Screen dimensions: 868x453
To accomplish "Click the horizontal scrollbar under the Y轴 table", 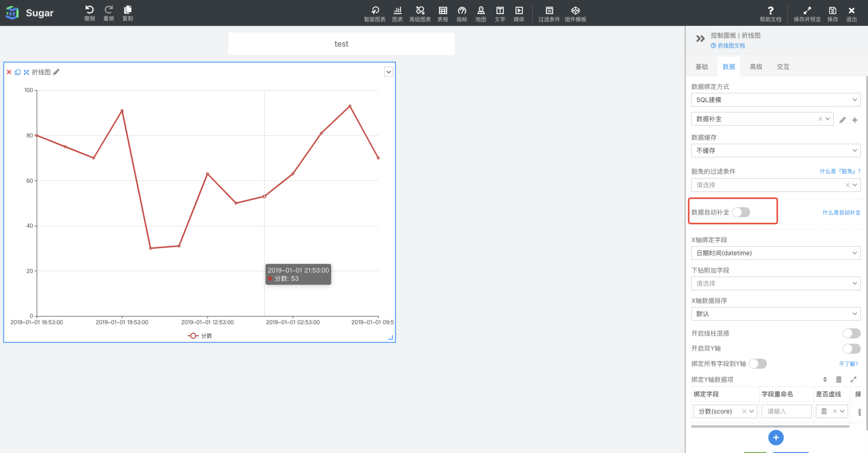I will tap(770, 426).
